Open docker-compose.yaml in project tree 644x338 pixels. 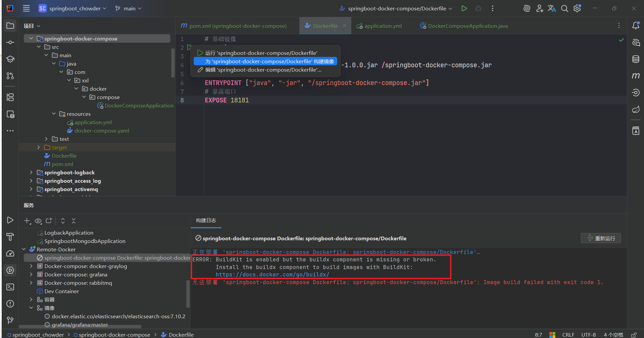(x=102, y=131)
